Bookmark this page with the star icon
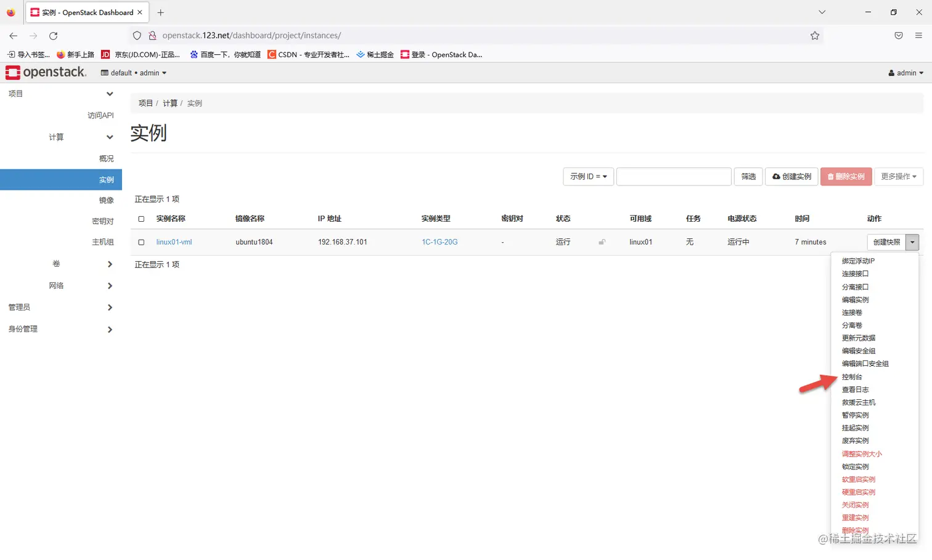 815,36
